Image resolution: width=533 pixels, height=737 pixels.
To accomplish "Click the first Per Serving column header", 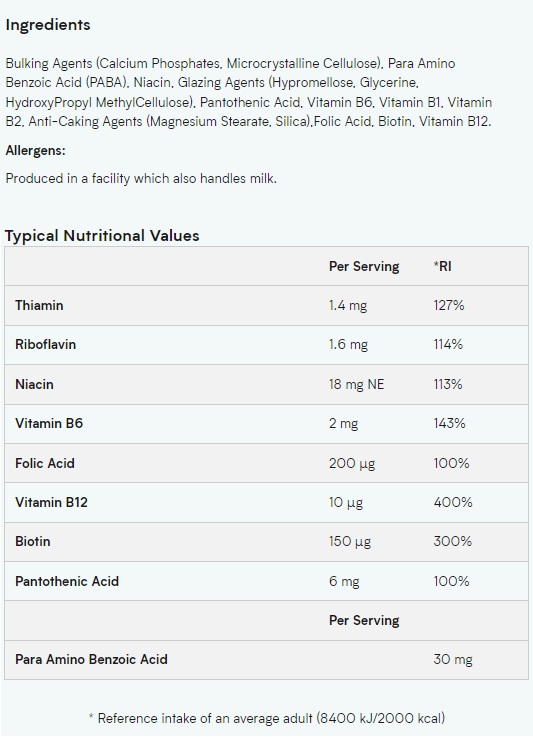I will click(364, 267).
